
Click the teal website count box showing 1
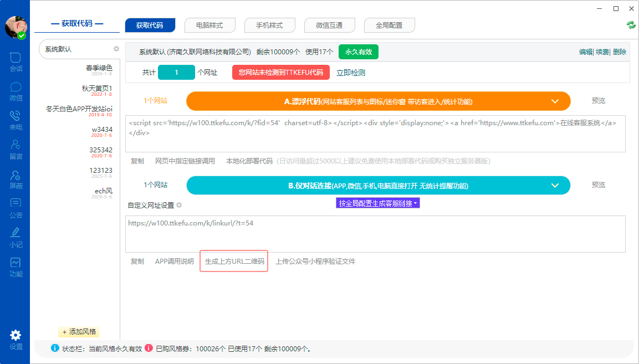(176, 72)
